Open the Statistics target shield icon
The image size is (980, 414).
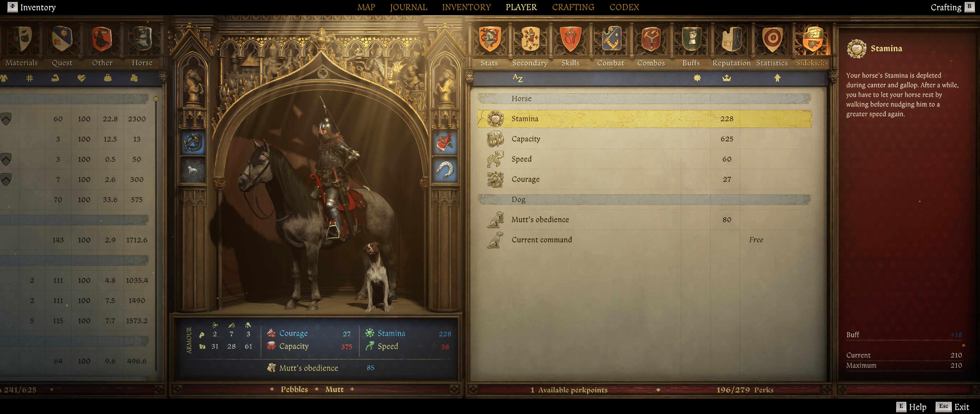(772, 39)
